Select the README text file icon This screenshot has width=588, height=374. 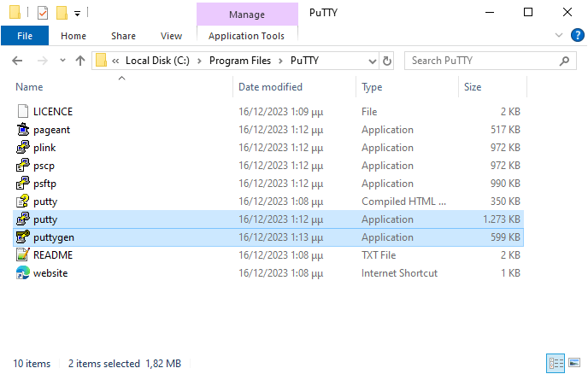pyautogui.click(x=22, y=254)
